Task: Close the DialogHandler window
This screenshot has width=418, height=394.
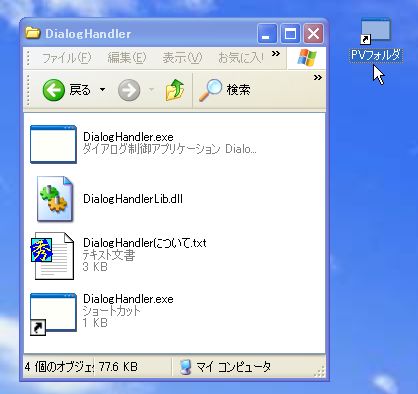Action: coord(313,33)
